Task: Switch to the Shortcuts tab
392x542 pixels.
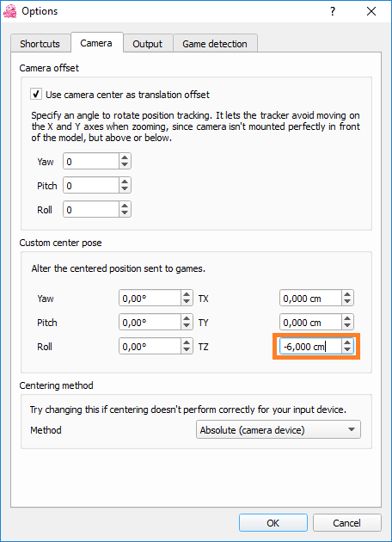Action: pos(40,44)
